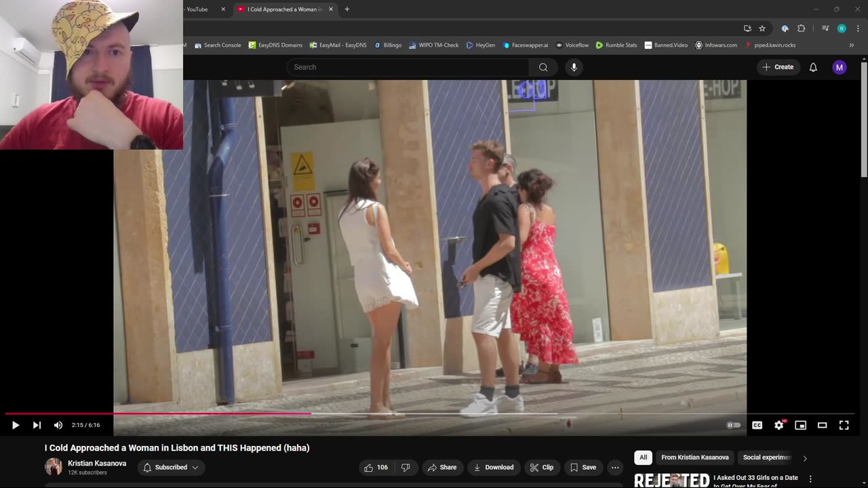Enable theater mode view

[x=822, y=425]
